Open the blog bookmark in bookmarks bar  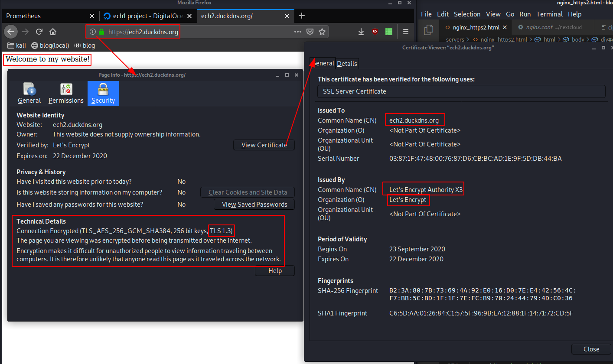85,45
